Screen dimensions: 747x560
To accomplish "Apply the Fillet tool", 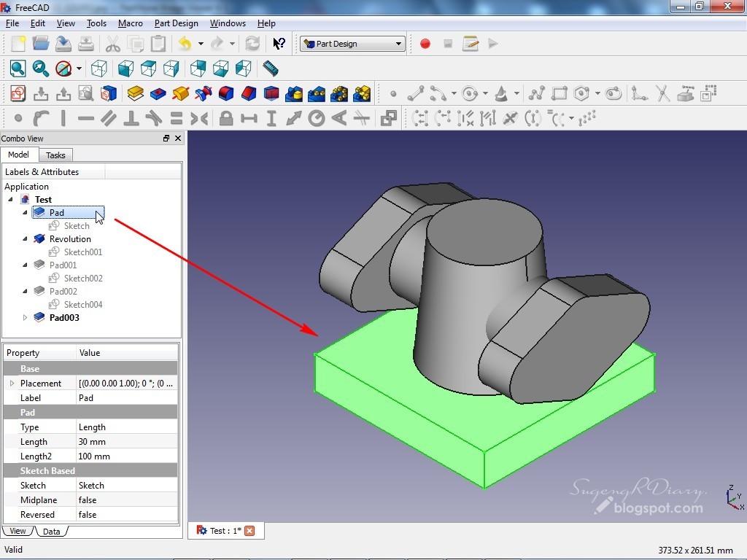I will coord(226,93).
